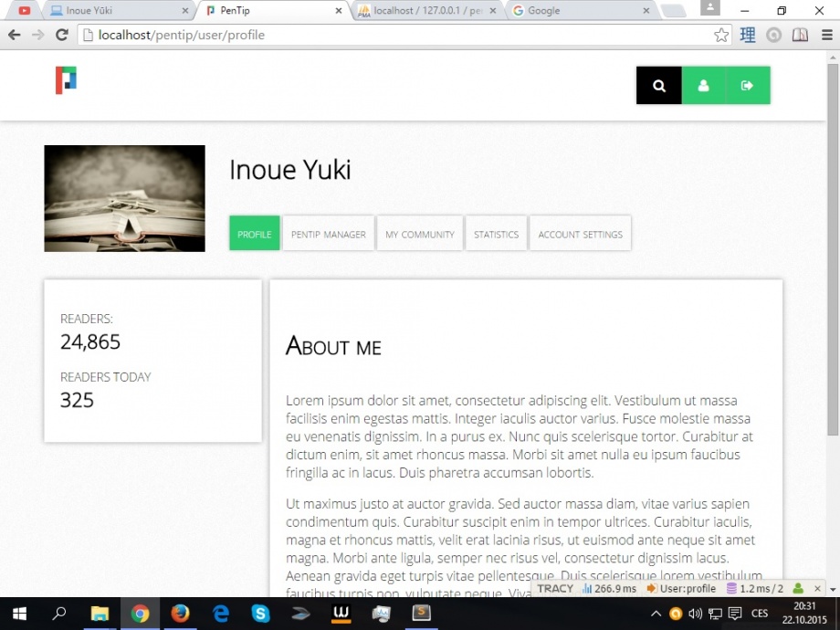Open the Tracy User:profile route panel

coord(681,589)
